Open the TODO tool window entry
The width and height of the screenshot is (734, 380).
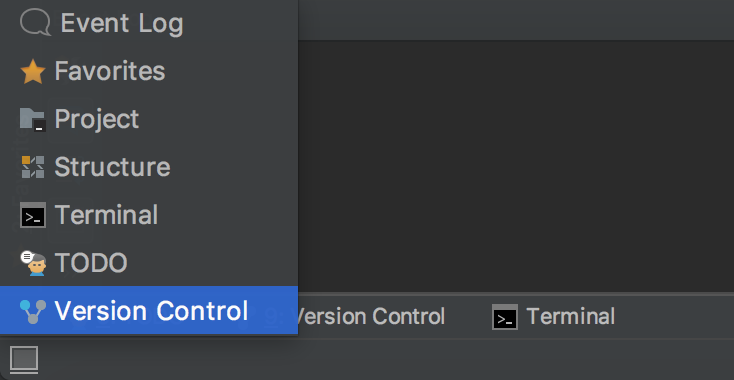pyautogui.click(x=149, y=263)
